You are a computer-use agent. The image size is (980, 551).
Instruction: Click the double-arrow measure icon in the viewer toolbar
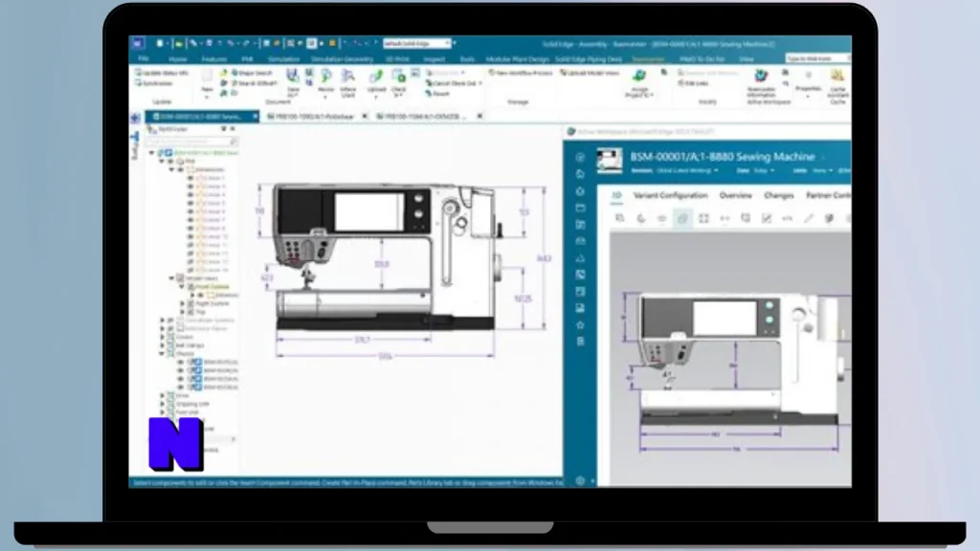point(724,218)
